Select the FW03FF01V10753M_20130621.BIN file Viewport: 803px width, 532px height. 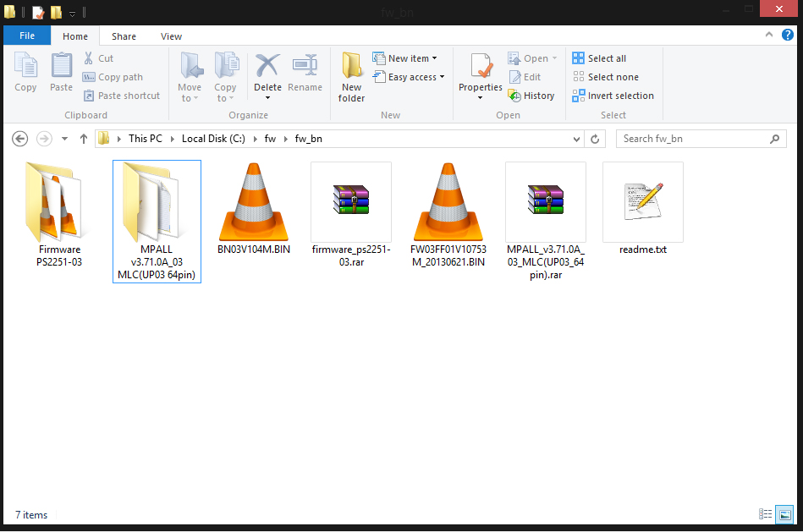(448, 214)
